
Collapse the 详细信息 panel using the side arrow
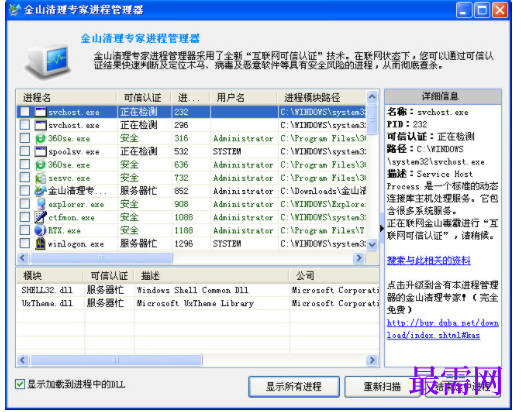(x=382, y=228)
